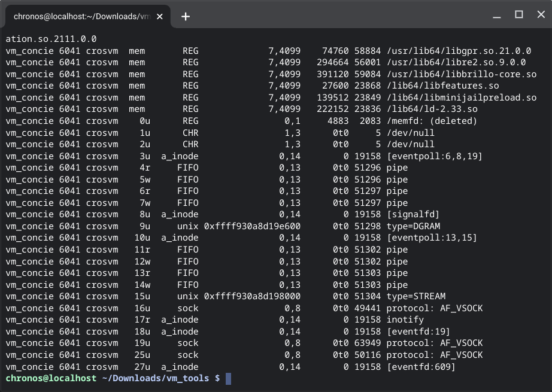Viewport: 552px width, 392px height.
Task: Click AF_VSOCK protocol on the 25u row
Action: click(435, 355)
